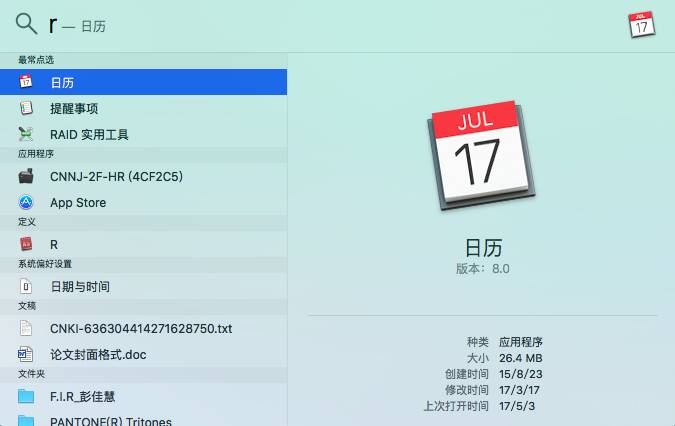Click the Reminders list icon
The height and width of the screenshot is (426, 675).
(x=26, y=108)
